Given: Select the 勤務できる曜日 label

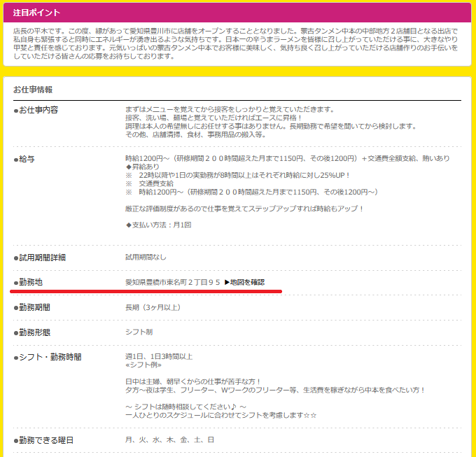Looking at the screenshot, I should click(x=46, y=440).
